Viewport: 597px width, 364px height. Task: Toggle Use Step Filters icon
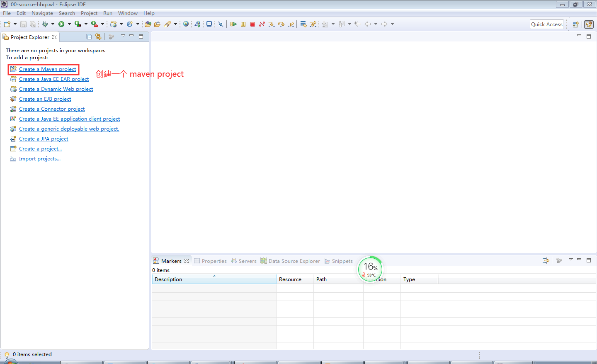313,24
